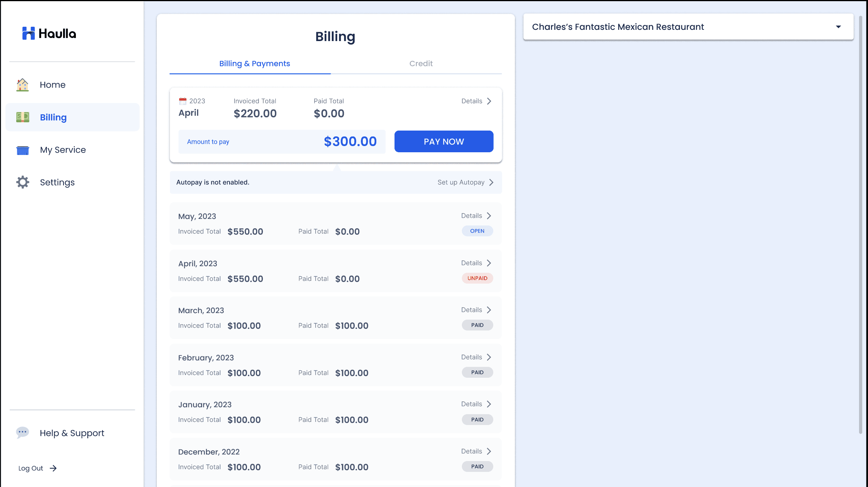Open Details chevron for May, 2023
Viewport: 868px width, 487px height.
click(x=489, y=216)
